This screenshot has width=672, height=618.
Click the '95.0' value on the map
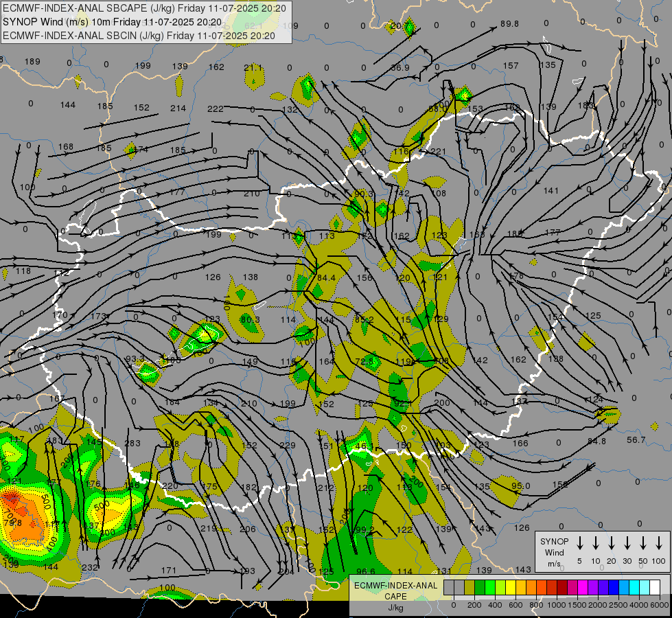click(x=521, y=486)
